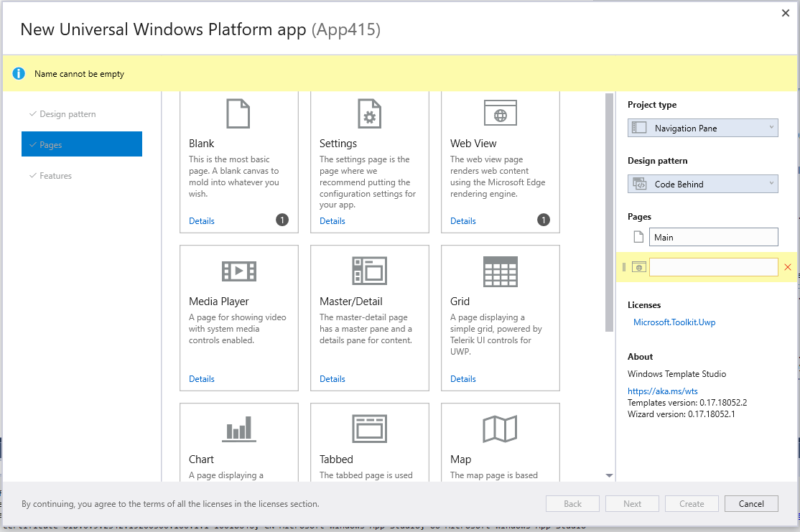800x532 pixels.
Task: Click the page templates vertical scrollbar thumb
Action: tap(609, 213)
